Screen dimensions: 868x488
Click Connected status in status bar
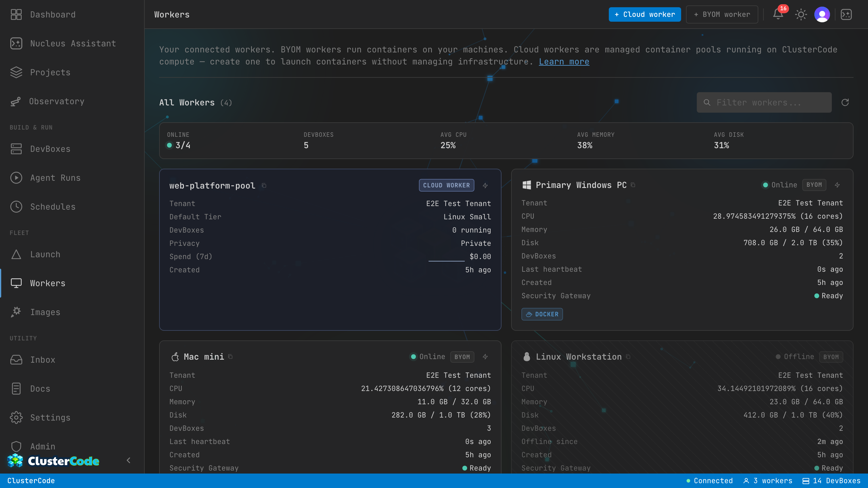(x=710, y=480)
